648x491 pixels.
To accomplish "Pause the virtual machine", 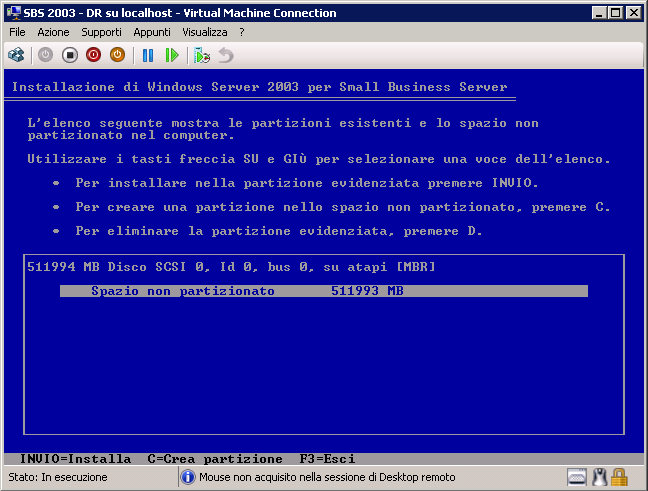I will (x=148, y=55).
